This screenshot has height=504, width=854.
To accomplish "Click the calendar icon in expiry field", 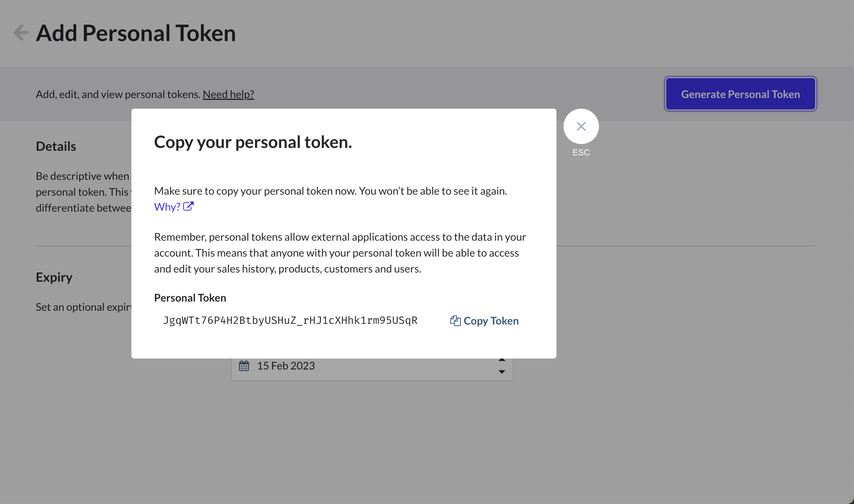I will pyautogui.click(x=244, y=366).
